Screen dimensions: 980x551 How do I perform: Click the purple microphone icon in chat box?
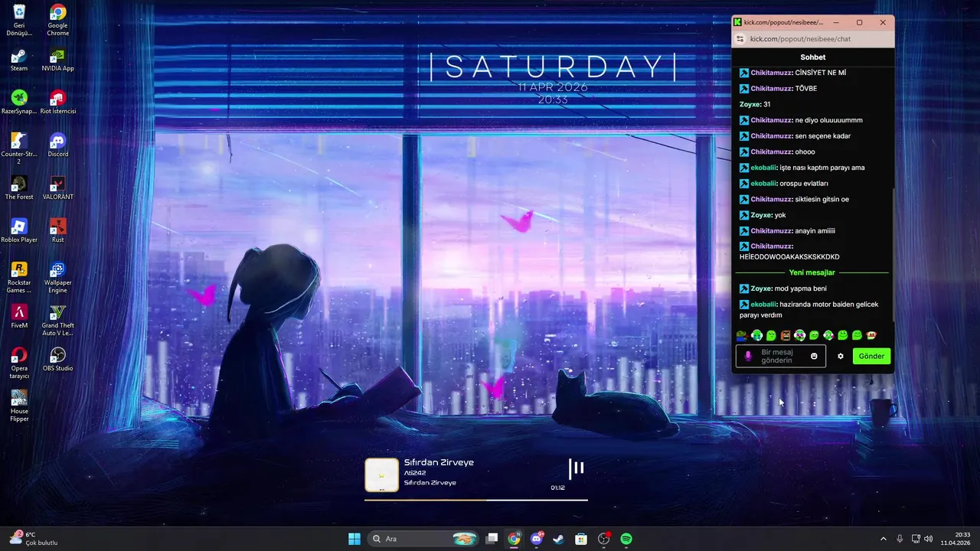point(748,356)
